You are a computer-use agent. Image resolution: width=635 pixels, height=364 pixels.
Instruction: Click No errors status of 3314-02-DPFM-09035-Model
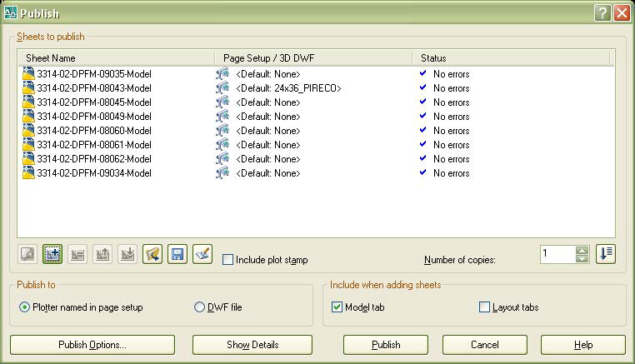(x=451, y=74)
